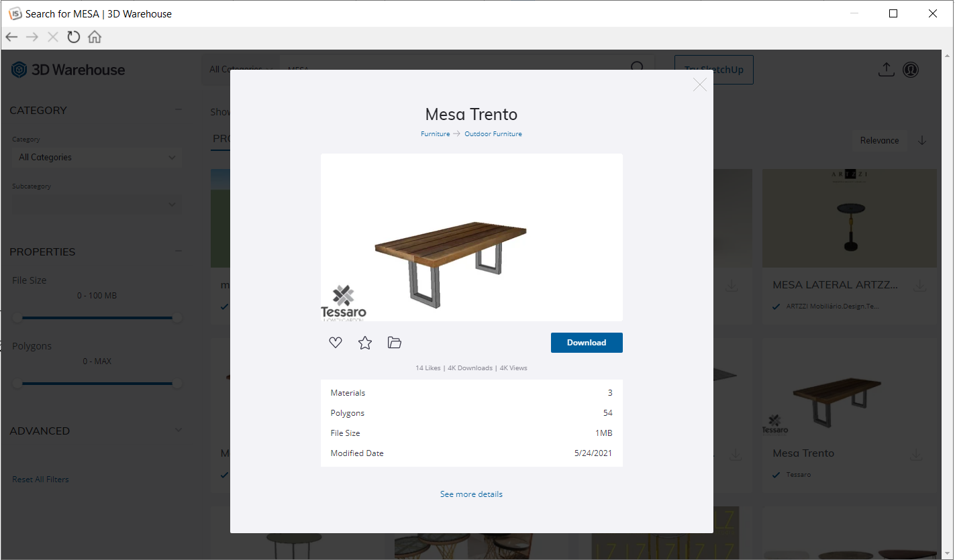Maximize the 3D Warehouse window
Viewport: 955px width, 560px height.
coord(893,13)
